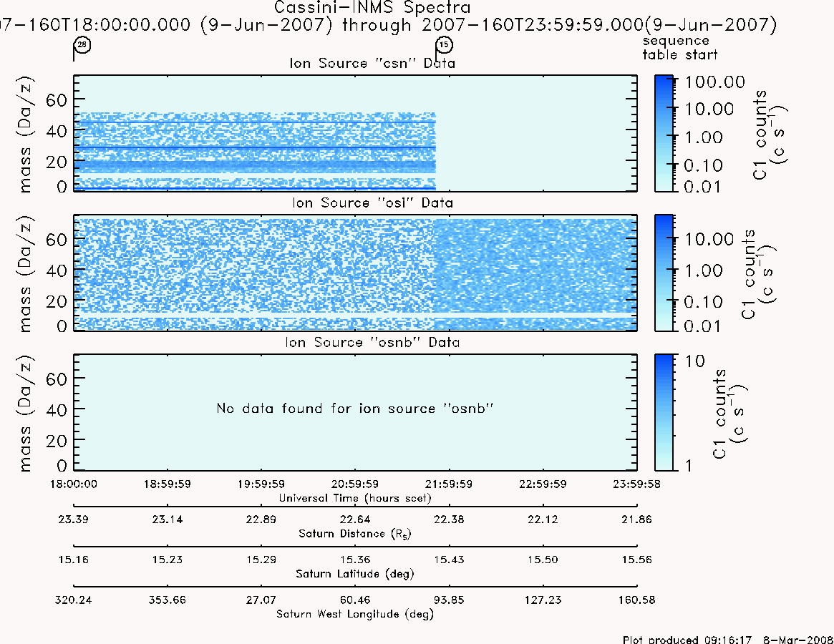This screenshot has width=834, height=644.
Task: Click the sequence table marker labeled 28
Action: (x=82, y=44)
